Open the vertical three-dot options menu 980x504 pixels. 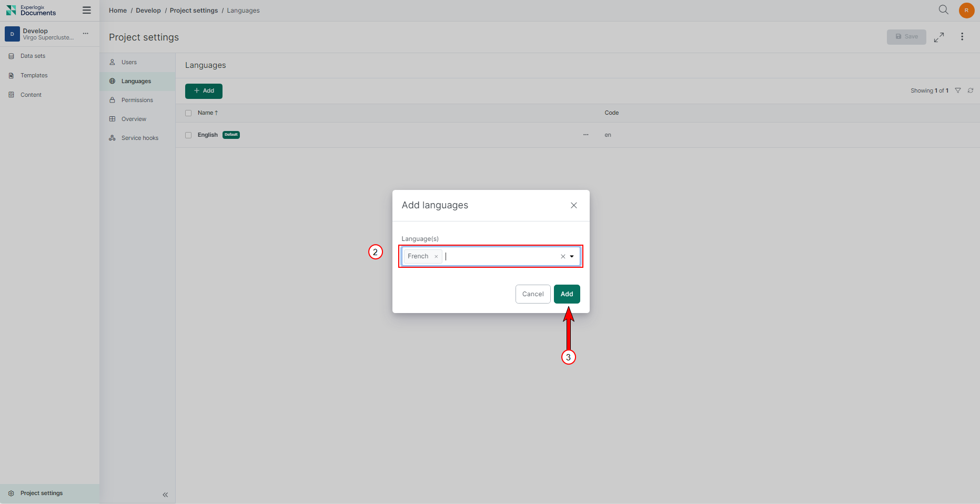(962, 37)
